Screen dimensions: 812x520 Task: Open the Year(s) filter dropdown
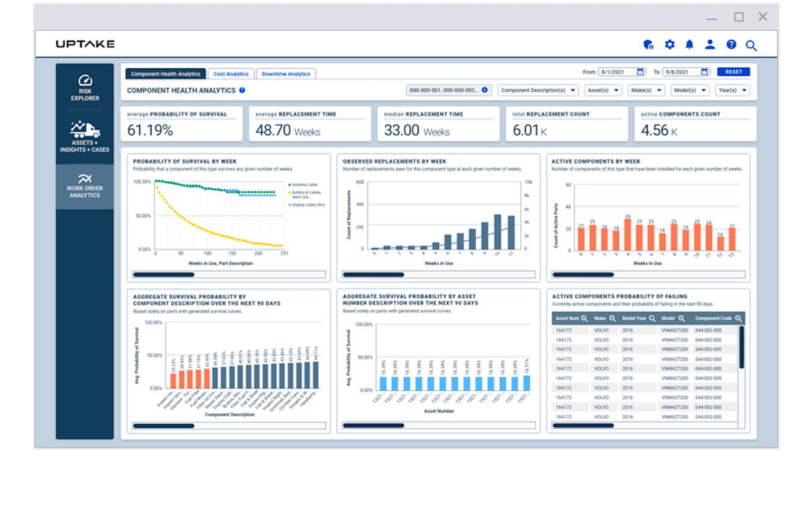[x=732, y=90]
